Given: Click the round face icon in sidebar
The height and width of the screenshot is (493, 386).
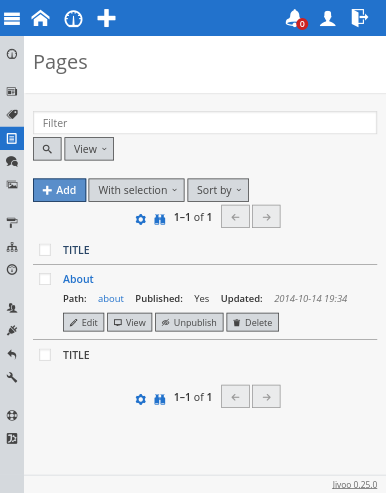Looking at the screenshot, I should click(x=12, y=269).
